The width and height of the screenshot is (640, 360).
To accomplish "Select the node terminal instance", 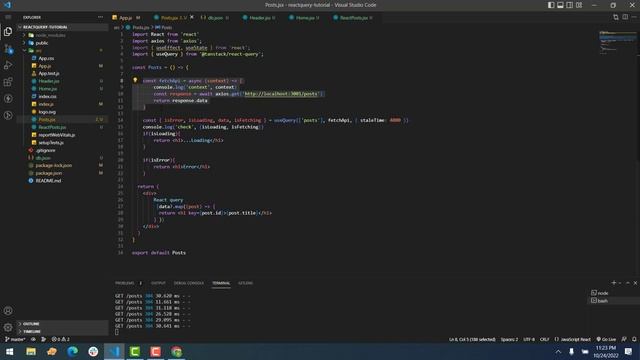I will [613, 293].
